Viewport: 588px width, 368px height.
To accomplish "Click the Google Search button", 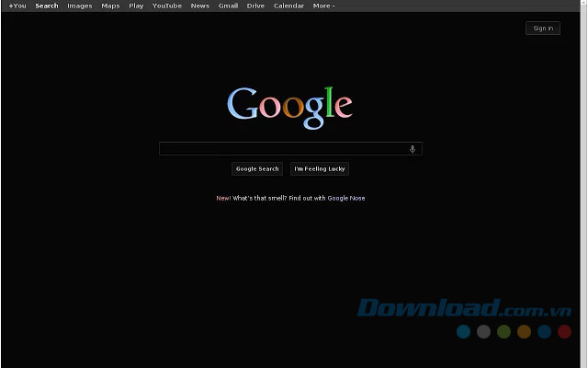I will (x=257, y=169).
